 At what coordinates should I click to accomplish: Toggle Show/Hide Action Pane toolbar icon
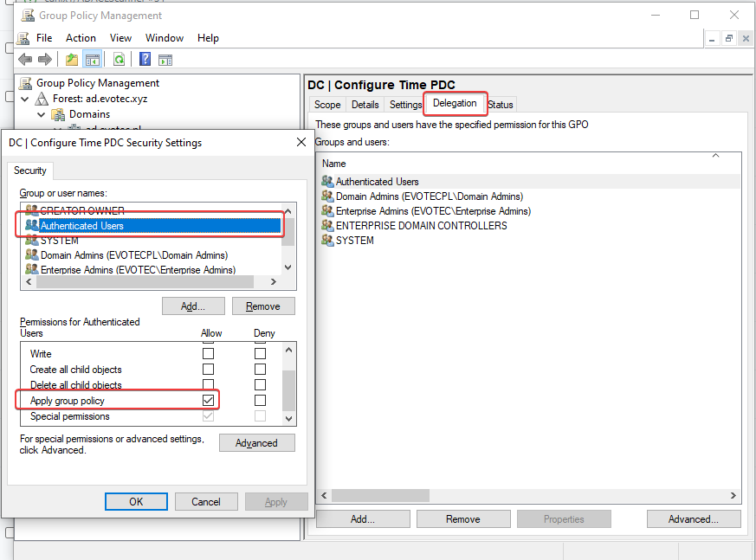point(165,59)
